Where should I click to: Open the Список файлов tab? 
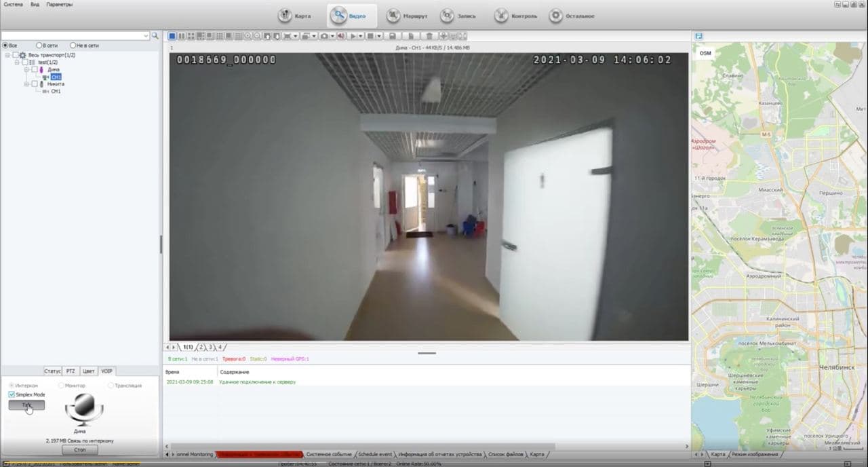pos(506,454)
